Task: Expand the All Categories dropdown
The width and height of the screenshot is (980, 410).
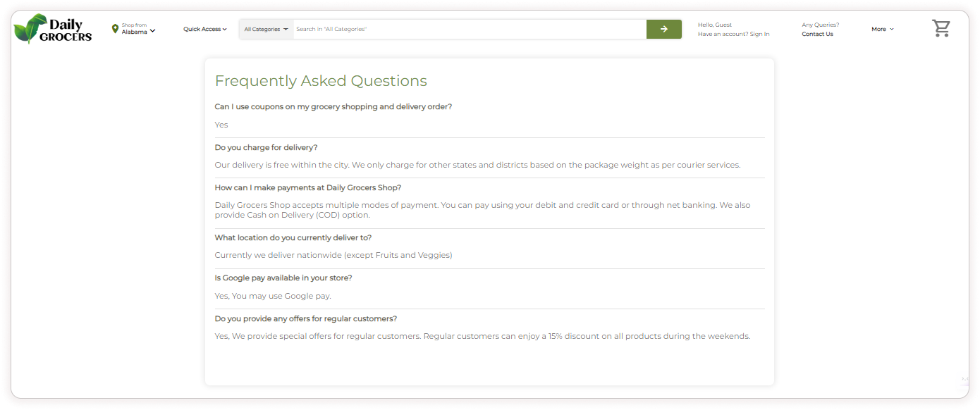Action: (x=266, y=29)
